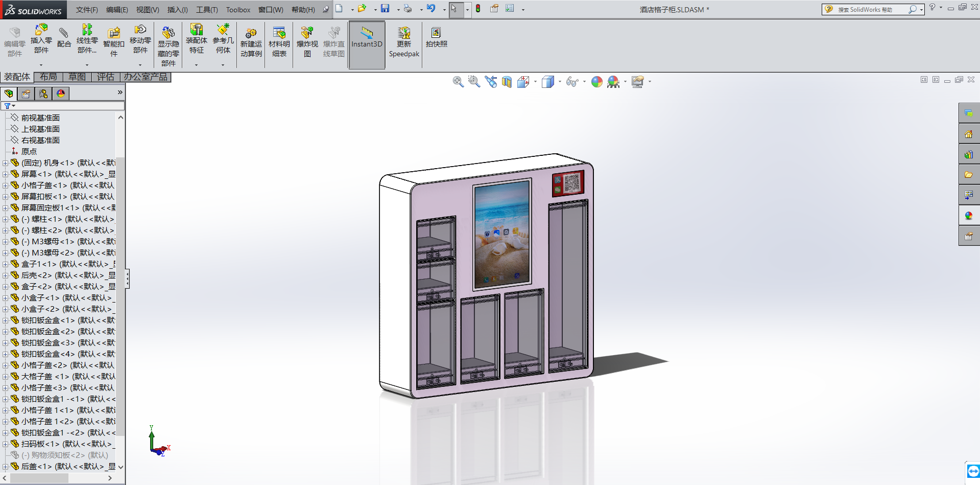Expand the 屏幕<1> component node
This screenshot has width=980, height=485.
pyautogui.click(x=5, y=174)
